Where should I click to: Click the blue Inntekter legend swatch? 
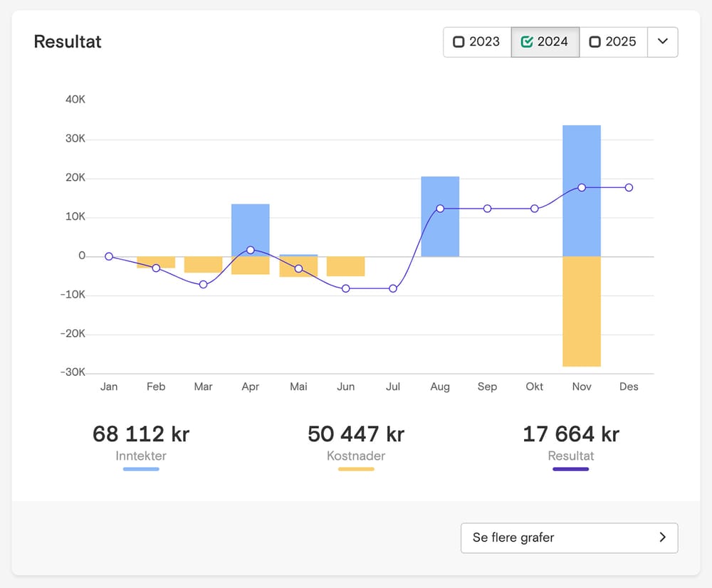coord(141,469)
